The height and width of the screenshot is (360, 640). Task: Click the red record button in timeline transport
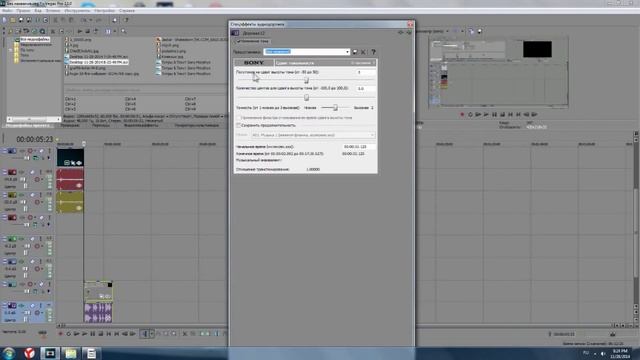pos(60,334)
